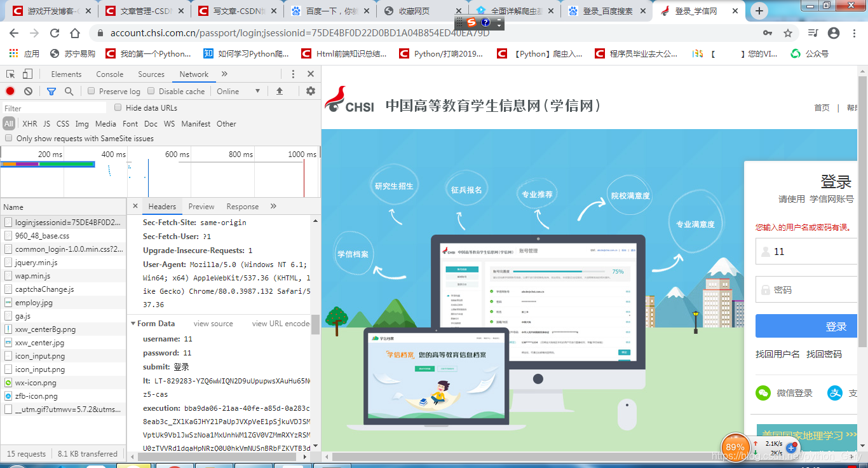Bookmark this page with star icon
The height and width of the screenshot is (468, 868).
[788, 33]
